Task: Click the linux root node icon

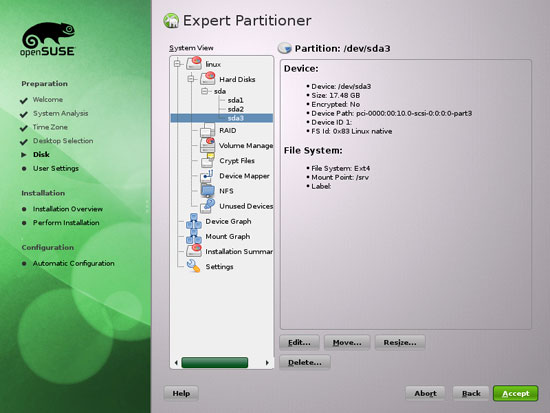Action: pos(194,64)
